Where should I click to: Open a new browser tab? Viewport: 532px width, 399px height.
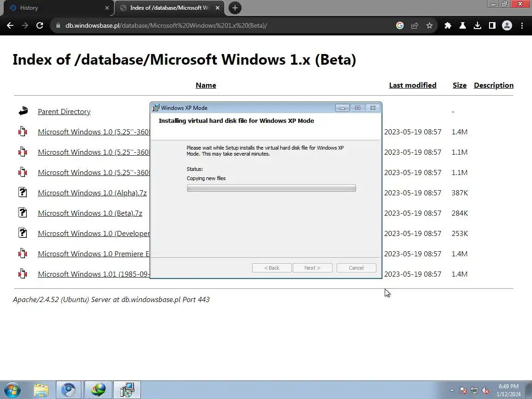tap(235, 8)
